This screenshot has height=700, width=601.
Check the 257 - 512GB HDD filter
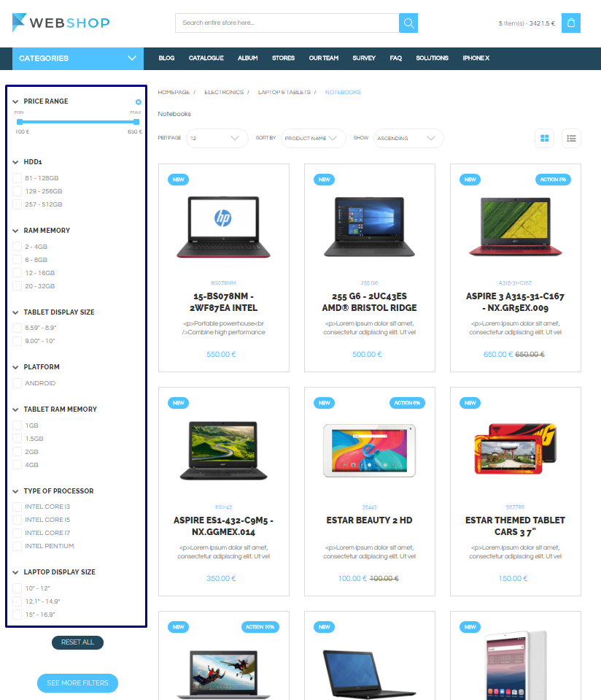(18, 204)
